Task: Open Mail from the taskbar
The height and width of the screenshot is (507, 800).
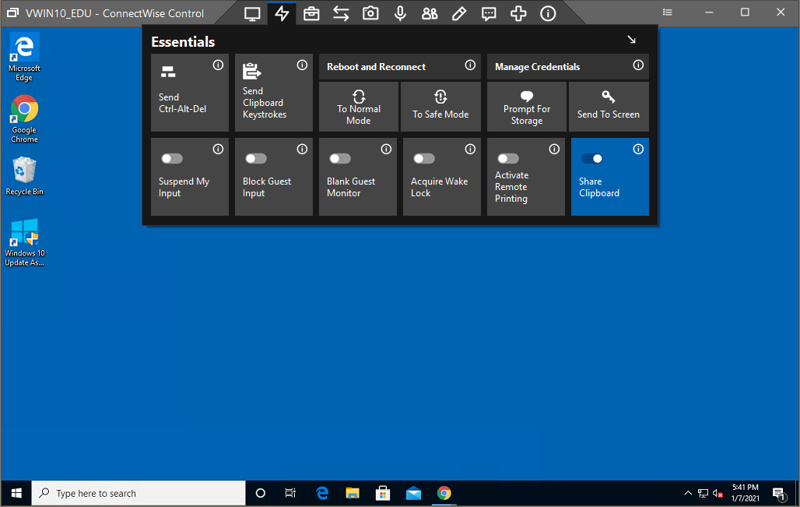Action: pyautogui.click(x=413, y=493)
